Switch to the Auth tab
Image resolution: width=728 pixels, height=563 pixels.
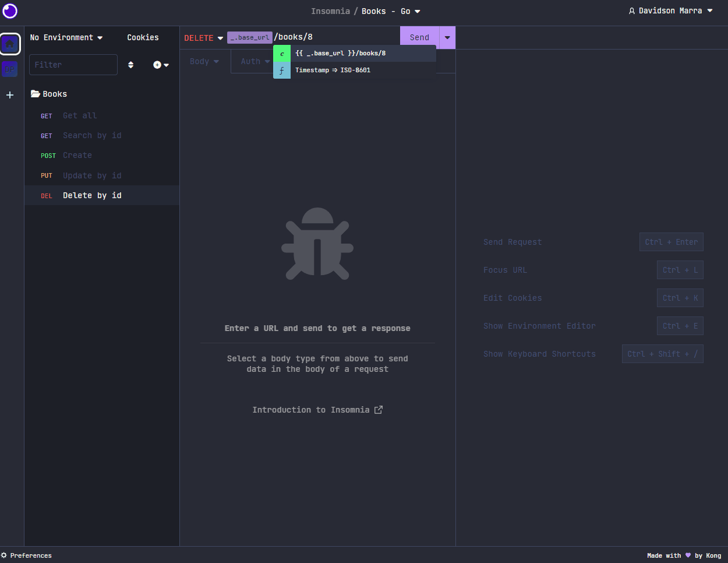(x=254, y=61)
